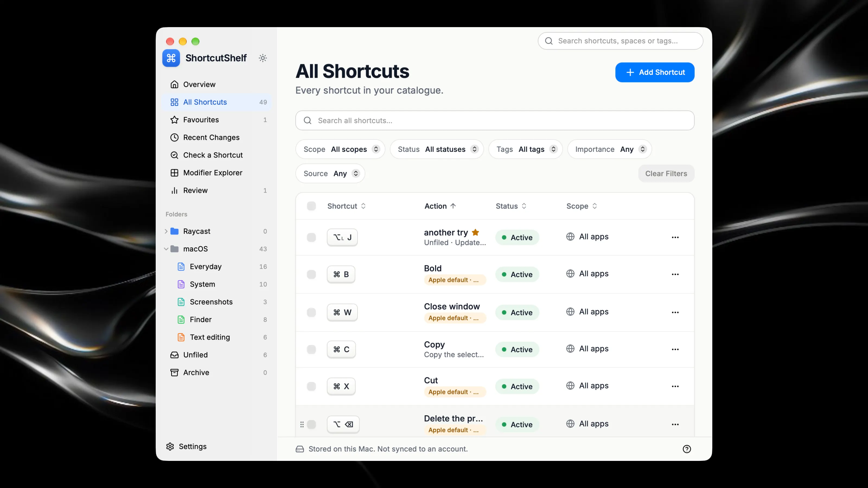
Task: Click the System purple document icon
Action: tap(181, 284)
